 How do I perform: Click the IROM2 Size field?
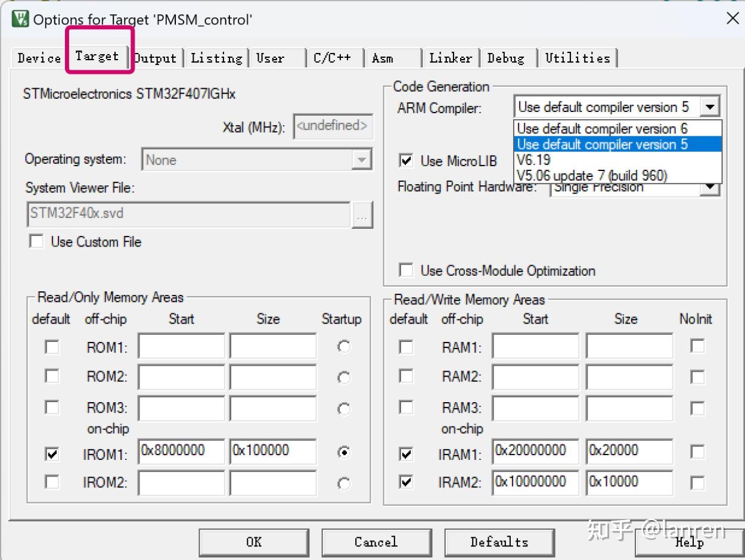coord(273,483)
